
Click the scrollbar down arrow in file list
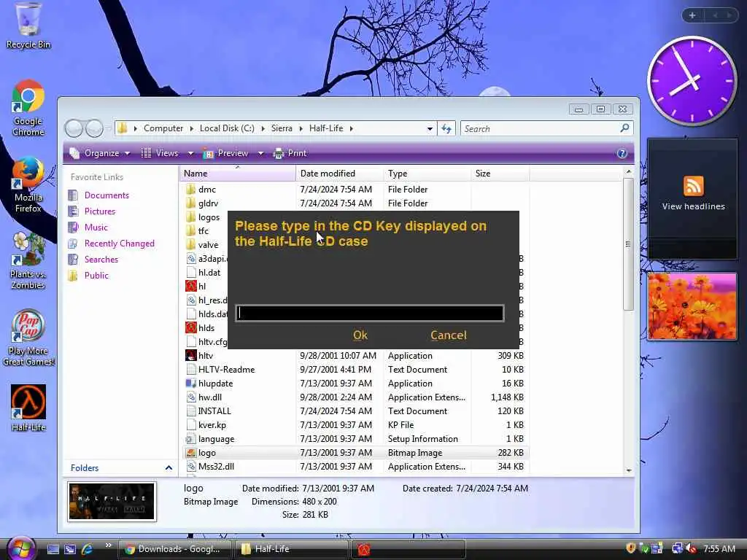click(x=628, y=470)
